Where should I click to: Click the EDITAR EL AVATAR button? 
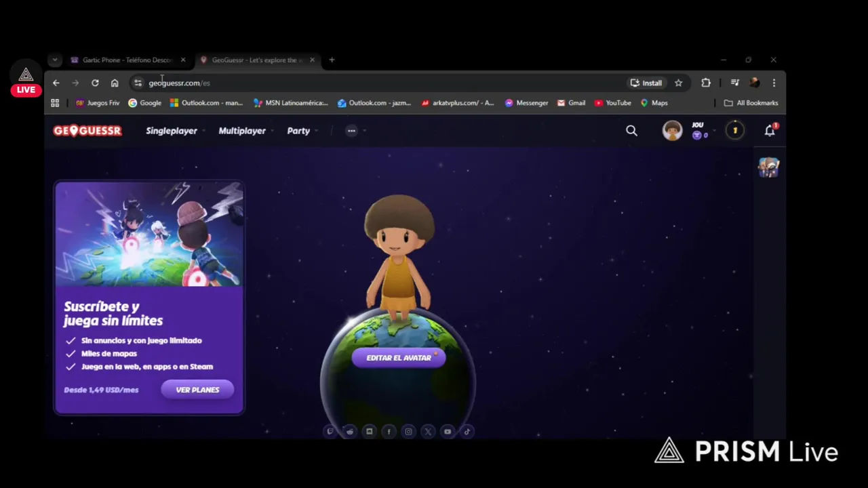pyautogui.click(x=399, y=358)
